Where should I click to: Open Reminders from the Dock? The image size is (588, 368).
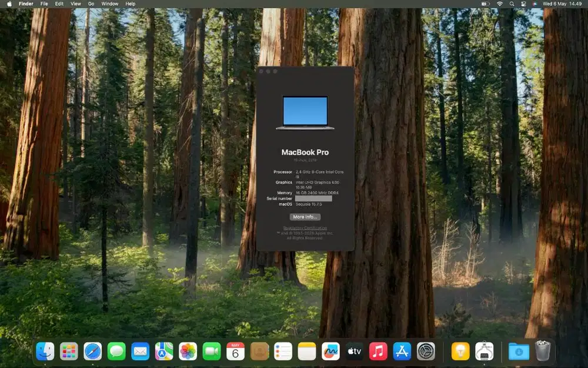[x=283, y=352]
